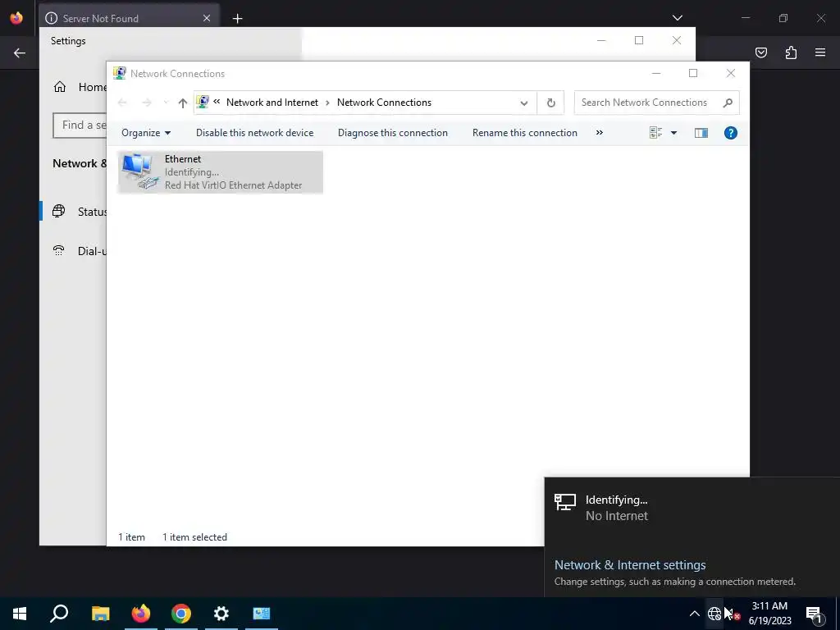Maximize the Network Connections window
The image size is (840, 630).
click(x=692, y=73)
